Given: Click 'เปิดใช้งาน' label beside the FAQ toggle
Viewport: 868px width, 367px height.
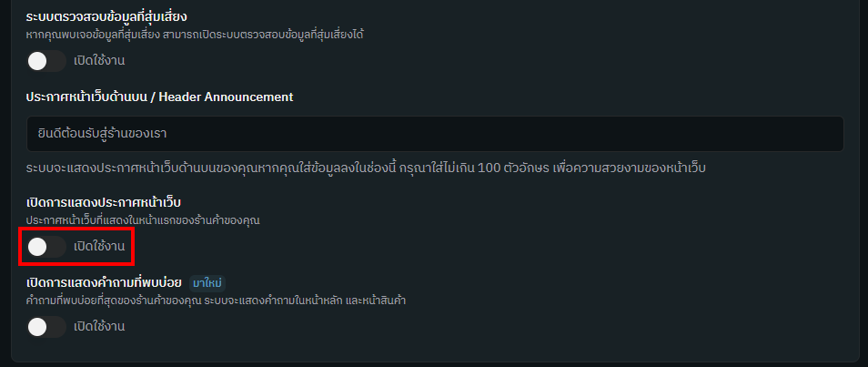Looking at the screenshot, I should (x=99, y=326).
